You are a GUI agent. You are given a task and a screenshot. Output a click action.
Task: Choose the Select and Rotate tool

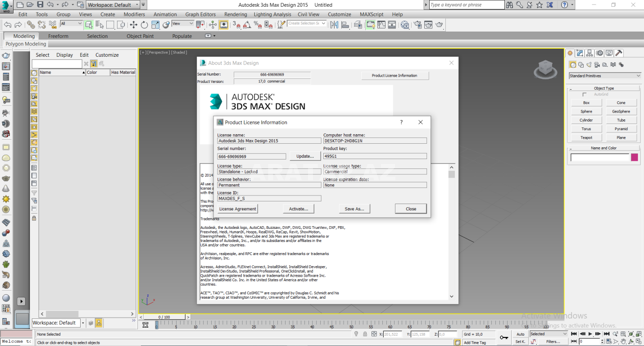coord(144,24)
